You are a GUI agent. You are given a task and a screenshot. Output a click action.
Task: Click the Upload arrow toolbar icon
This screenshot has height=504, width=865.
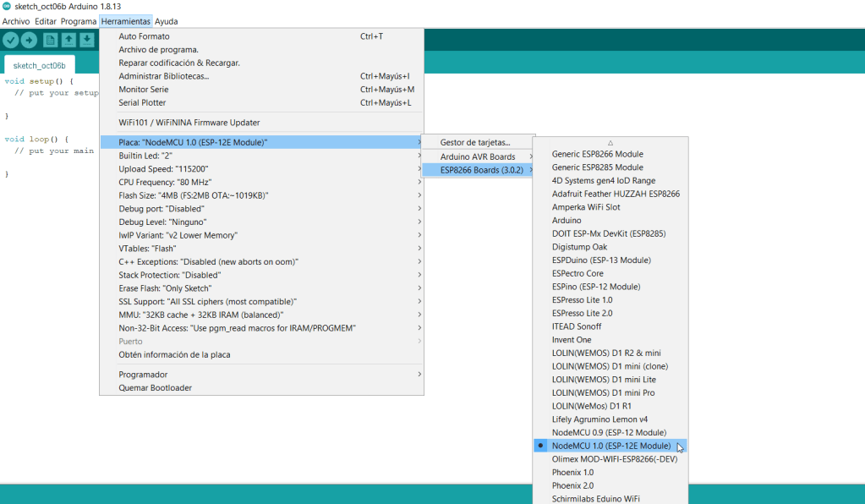(x=30, y=40)
